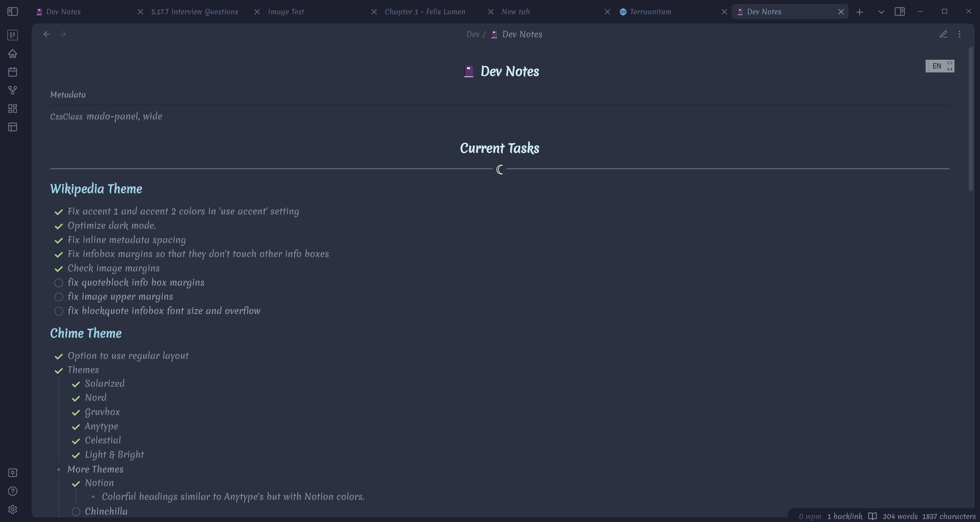The width and height of the screenshot is (980, 522).
Task: Open the Kanban board ribbon icon
Action: tap(13, 35)
